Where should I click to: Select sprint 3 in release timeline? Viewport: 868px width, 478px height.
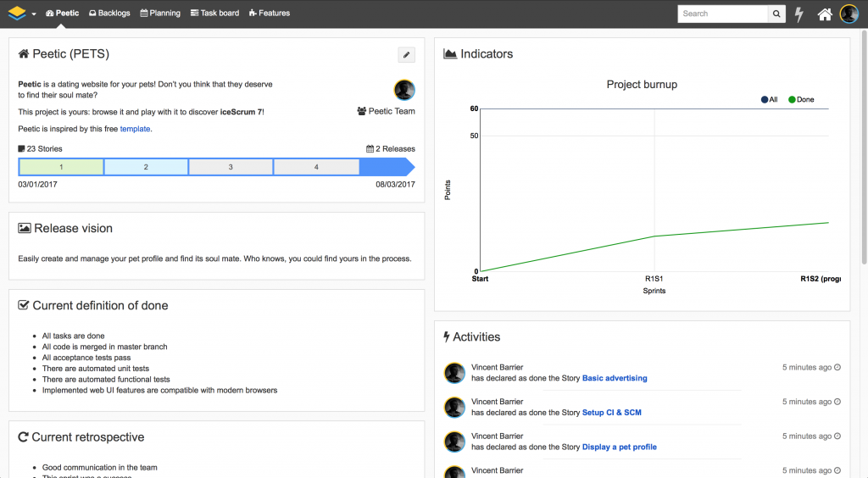tap(231, 167)
